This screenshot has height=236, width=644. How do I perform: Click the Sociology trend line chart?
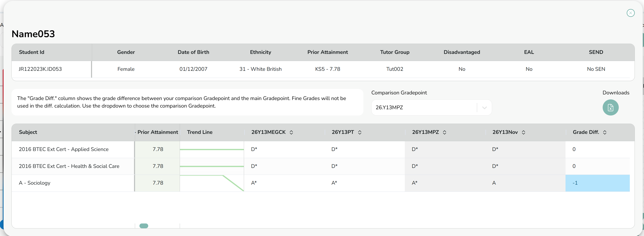(212, 183)
